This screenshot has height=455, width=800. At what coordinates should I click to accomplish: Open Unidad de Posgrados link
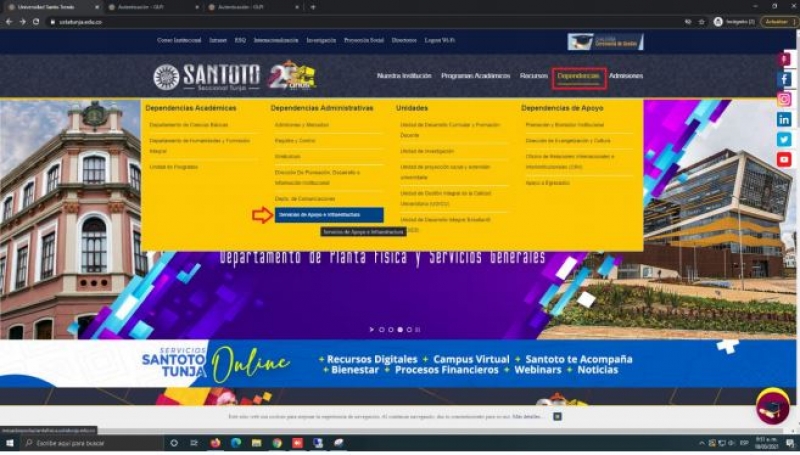click(x=173, y=167)
